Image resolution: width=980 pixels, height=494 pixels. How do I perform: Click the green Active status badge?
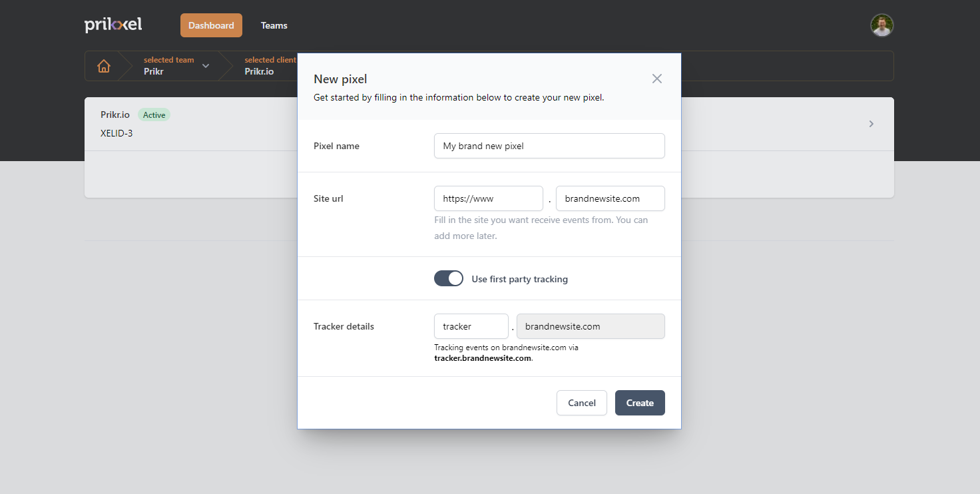[x=154, y=115]
